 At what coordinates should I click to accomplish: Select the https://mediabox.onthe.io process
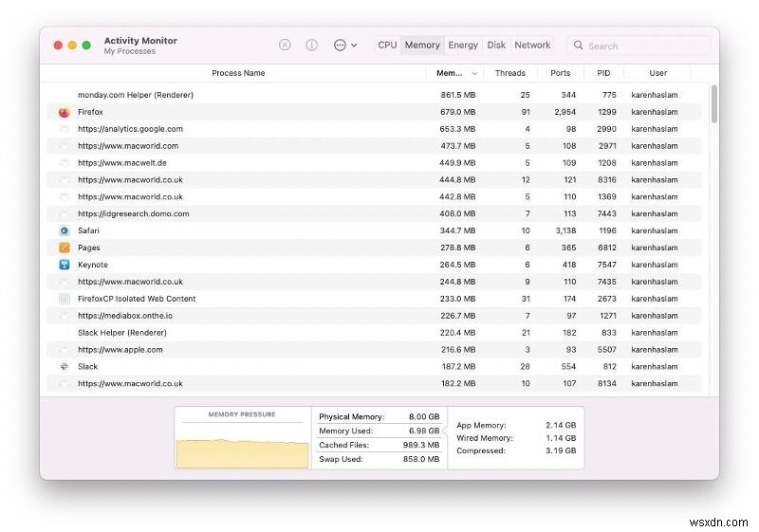coord(125,316)
